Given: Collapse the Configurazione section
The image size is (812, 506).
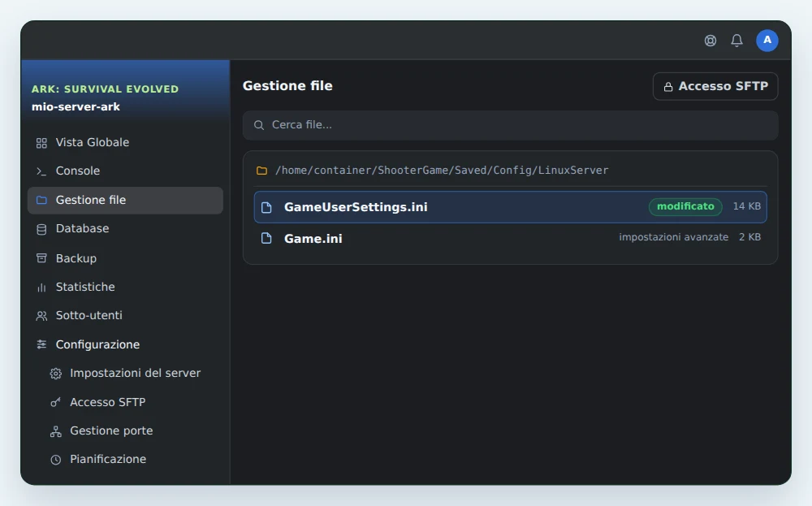Looking at the screenshot, I should (x=125, y=344).
